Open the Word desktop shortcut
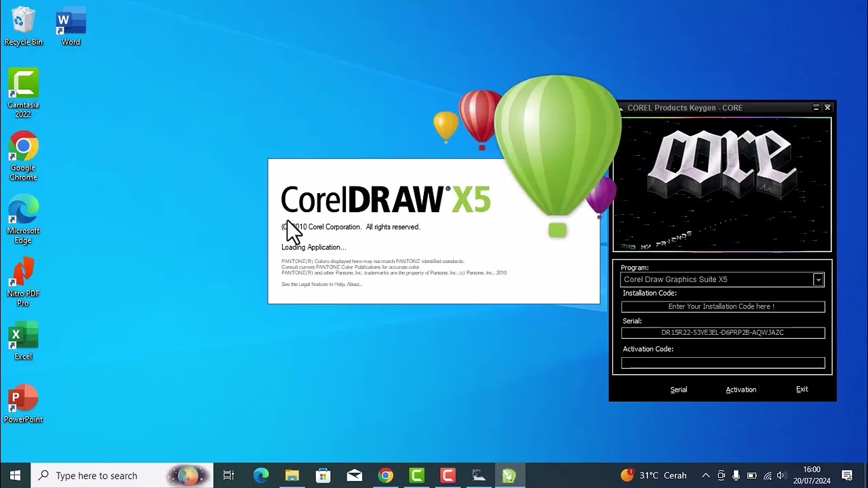 click(71, 26)
